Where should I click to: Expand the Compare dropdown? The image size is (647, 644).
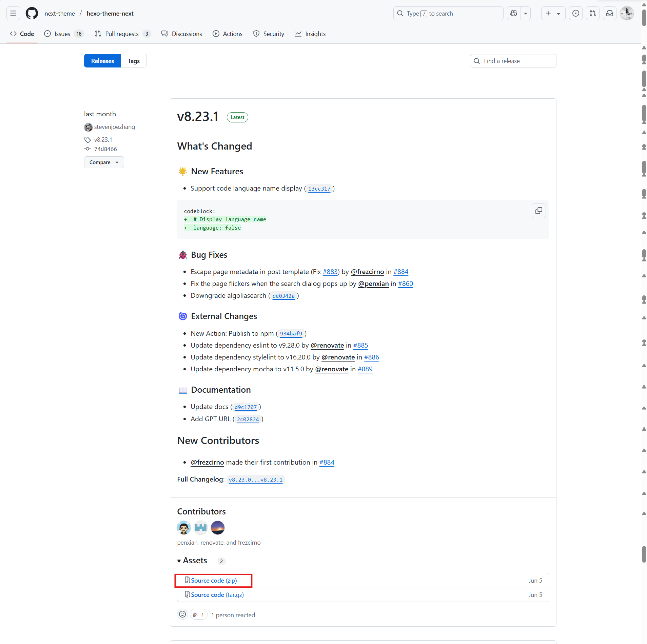[x=104, y=162]
